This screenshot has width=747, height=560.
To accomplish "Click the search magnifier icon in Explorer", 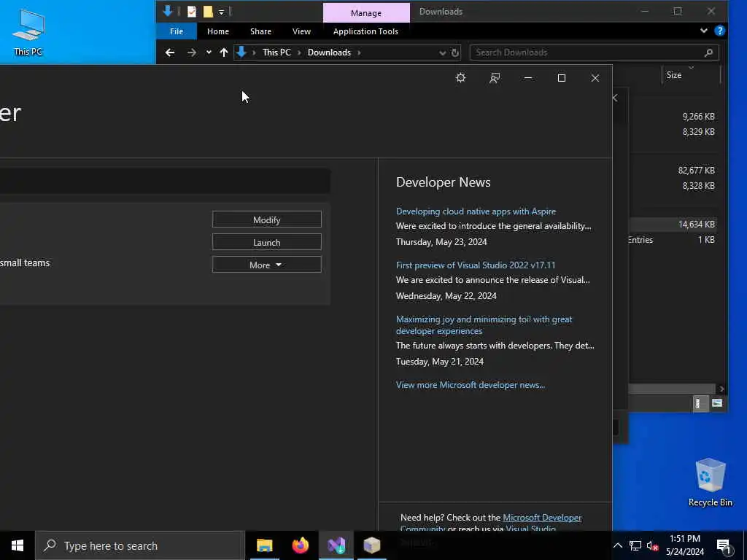I will coord(708,52).
